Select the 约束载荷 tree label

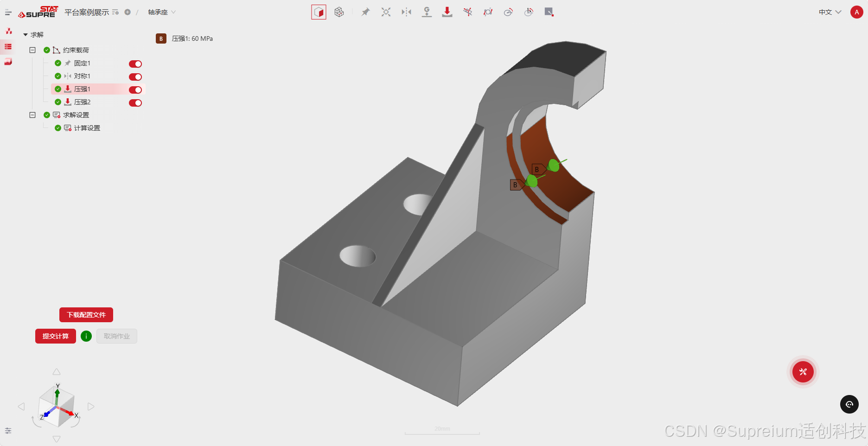point(76,50)
